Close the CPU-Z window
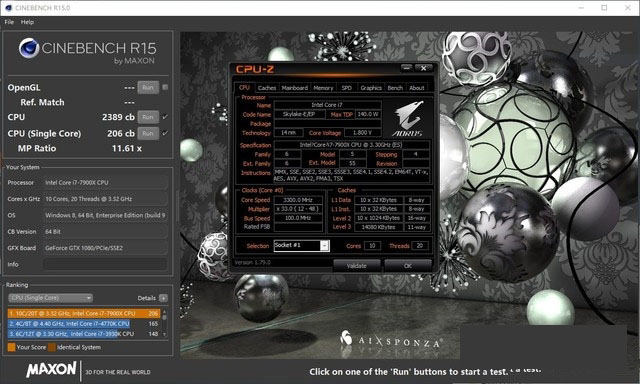The image size is (640, 384). click(424, 68)
